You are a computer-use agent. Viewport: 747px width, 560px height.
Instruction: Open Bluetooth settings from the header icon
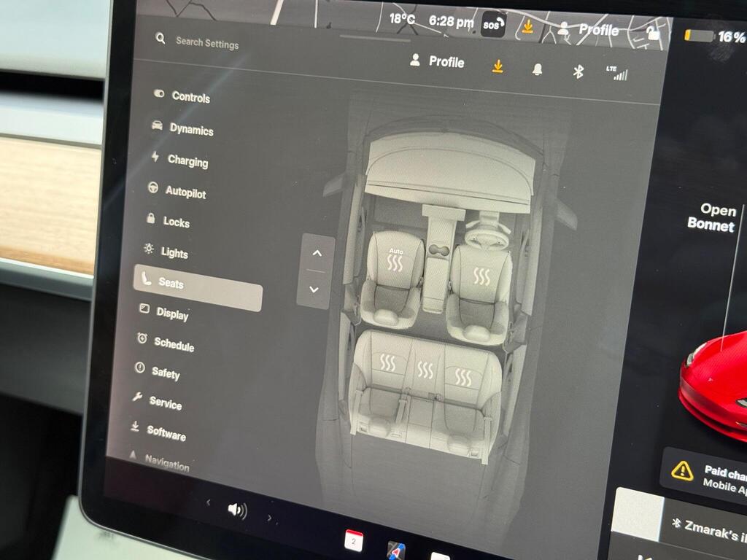[578, 71]
